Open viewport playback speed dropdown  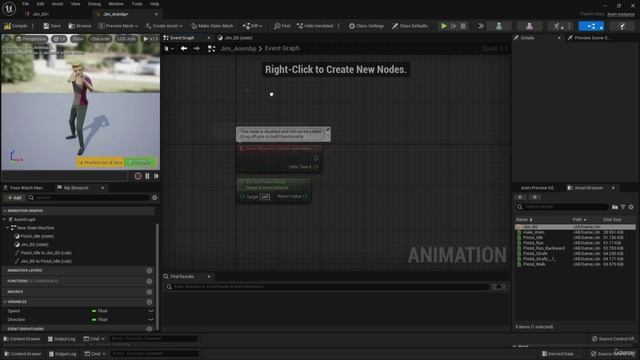click(x=150, y=39)
